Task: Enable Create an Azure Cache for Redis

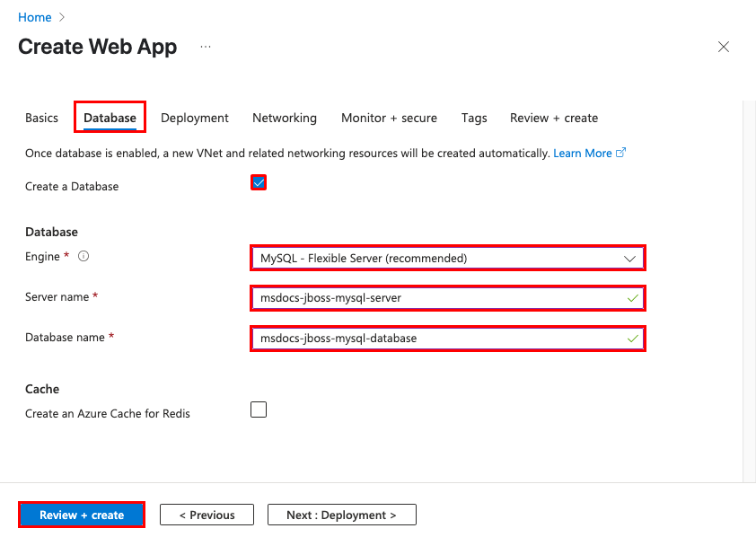Action: [259, 409]
